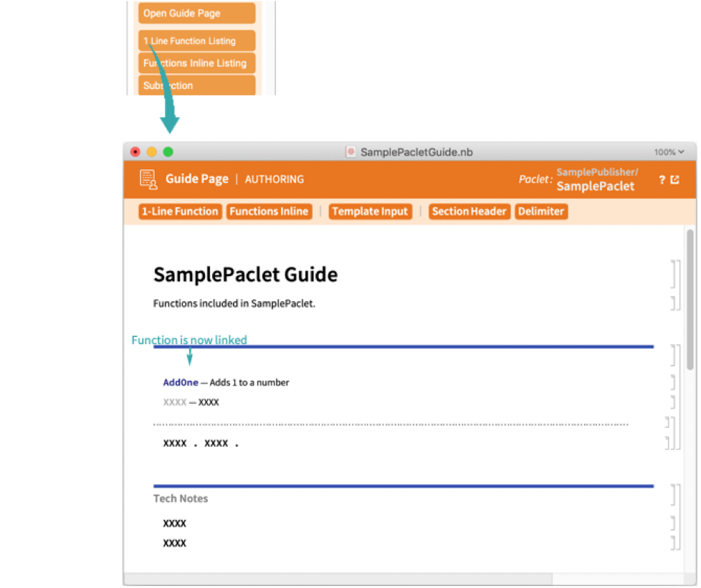Click the red close window button

tap(135, 152)
